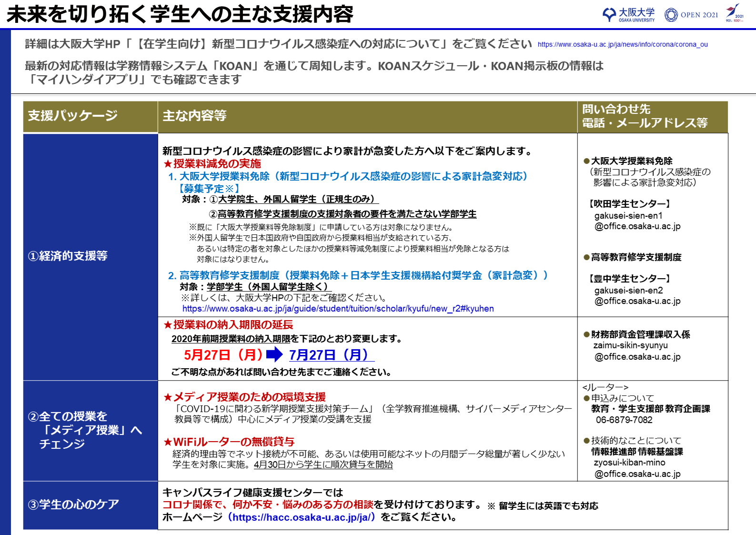Open the corona_ou news URL at top
Image resolution: width=756 pixels, height=535 pixels.
(x=622, y=44)
